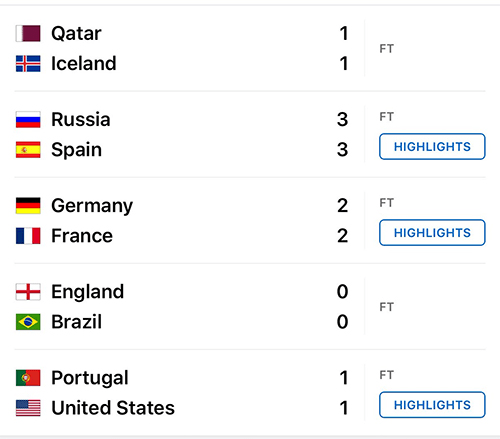Open the England team name link
Image resolution: width=500 pixels, height=439 pixels.
coord(88,292)
